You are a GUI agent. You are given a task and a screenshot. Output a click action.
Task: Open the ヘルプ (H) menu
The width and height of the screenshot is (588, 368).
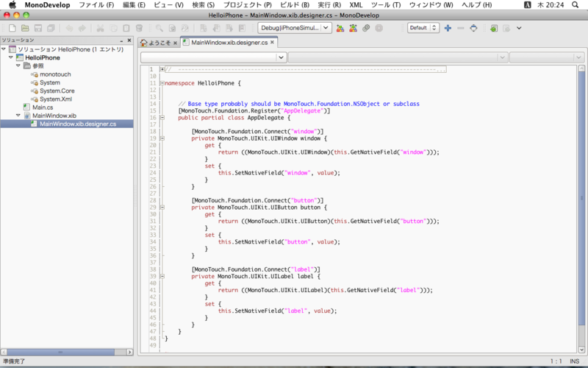(476, 5)
